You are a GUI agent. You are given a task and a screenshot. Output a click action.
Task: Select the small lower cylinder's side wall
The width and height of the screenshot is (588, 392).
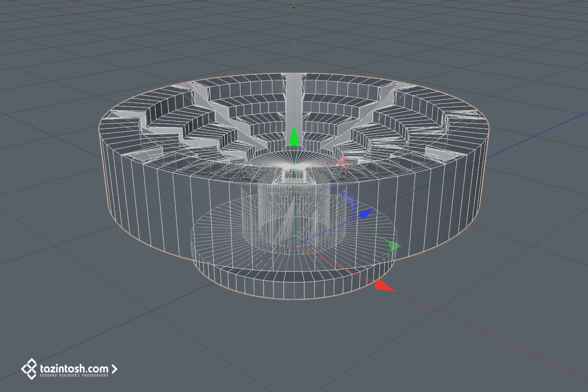click(294, 284)
